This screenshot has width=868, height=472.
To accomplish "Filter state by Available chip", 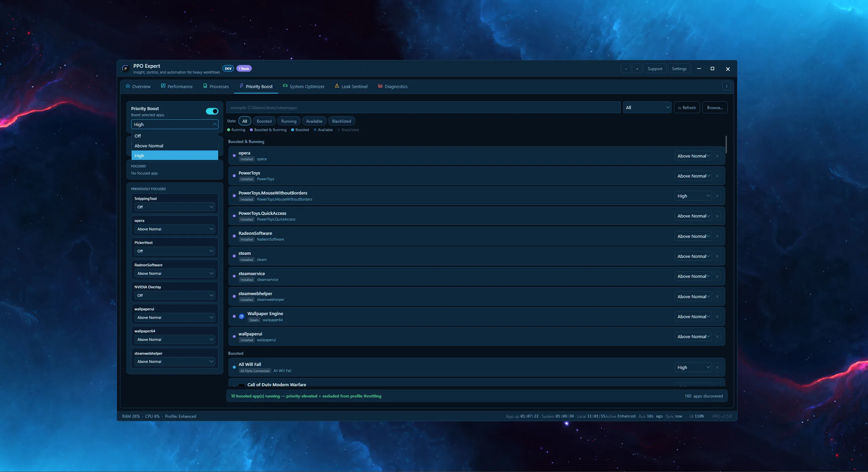I will coord(314,121).
